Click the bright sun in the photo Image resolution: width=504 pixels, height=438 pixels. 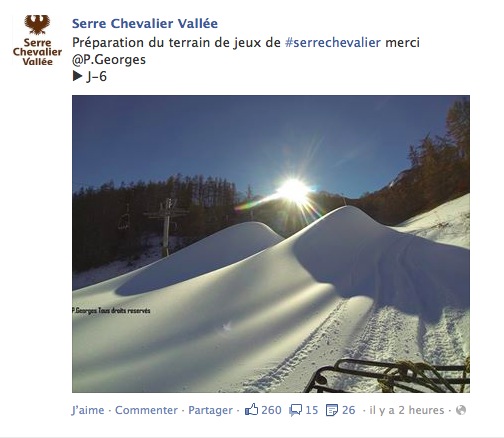coord(294,191)
